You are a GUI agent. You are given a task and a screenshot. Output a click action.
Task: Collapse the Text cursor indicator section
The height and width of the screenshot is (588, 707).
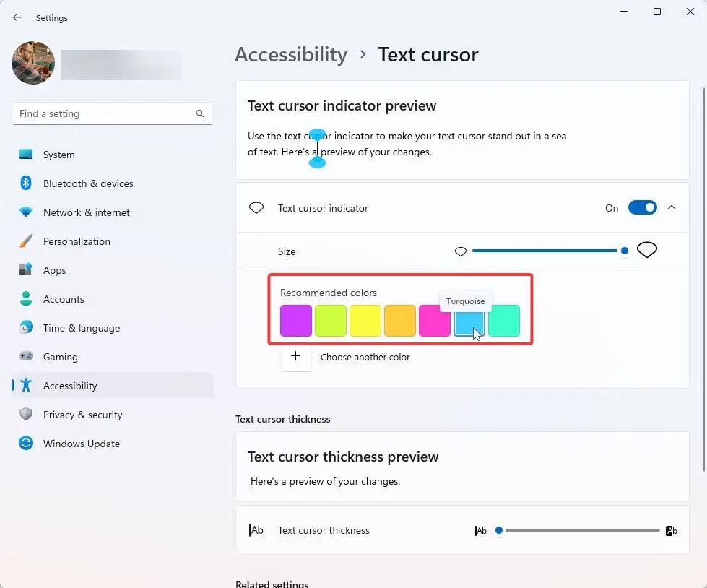672,207
